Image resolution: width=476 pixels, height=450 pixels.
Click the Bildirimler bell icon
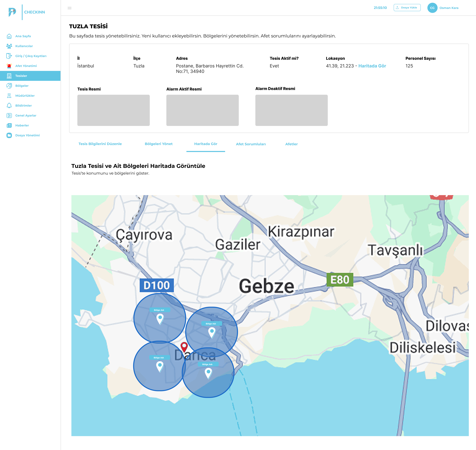click(9, 106)
